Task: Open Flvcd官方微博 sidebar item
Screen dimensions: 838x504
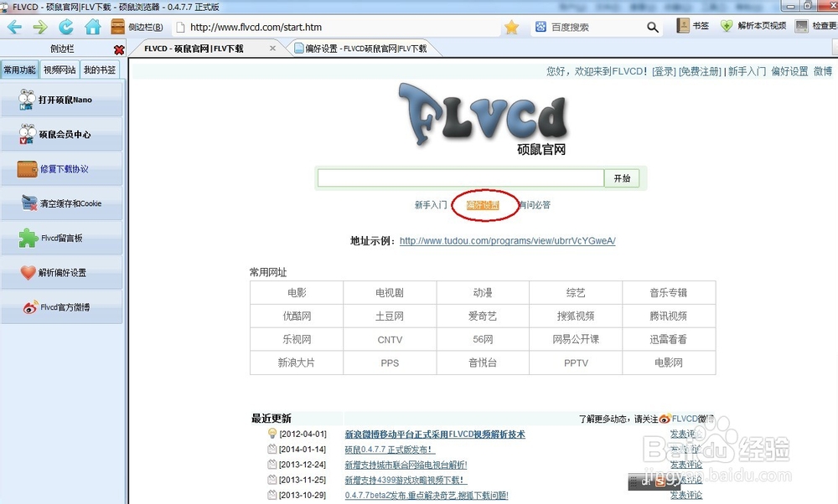Action: tap(62, 307)
